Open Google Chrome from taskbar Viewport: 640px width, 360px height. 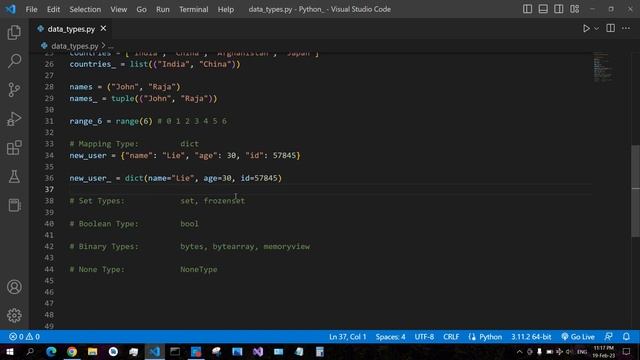coord(72,351)
